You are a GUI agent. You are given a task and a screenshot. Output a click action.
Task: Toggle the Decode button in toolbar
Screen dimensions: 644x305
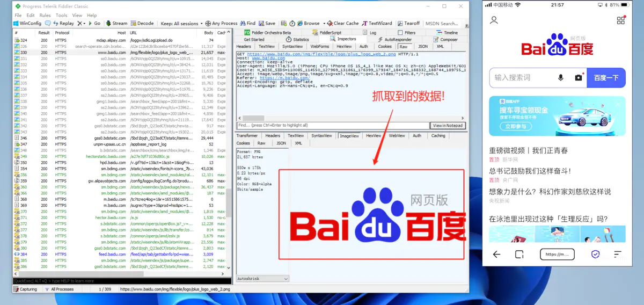(142, 24)
